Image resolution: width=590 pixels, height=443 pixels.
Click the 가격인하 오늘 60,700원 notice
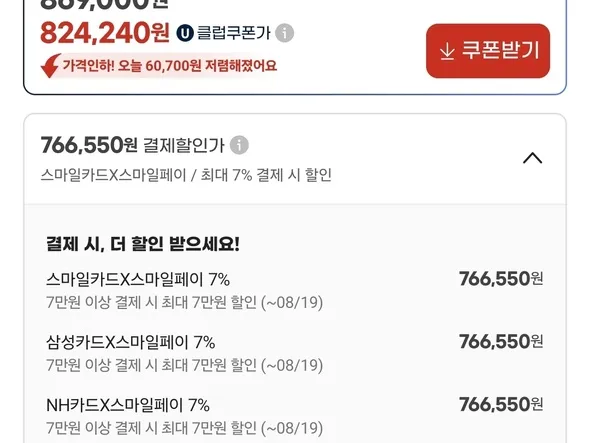pos(169,66)
